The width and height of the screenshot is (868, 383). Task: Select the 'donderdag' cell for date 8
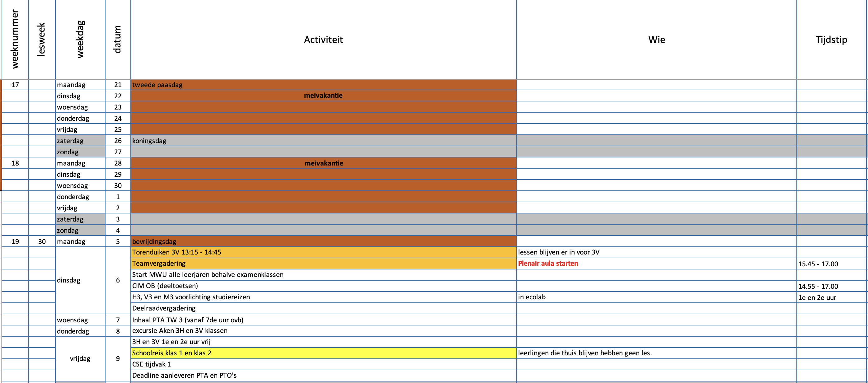[80, 331]
